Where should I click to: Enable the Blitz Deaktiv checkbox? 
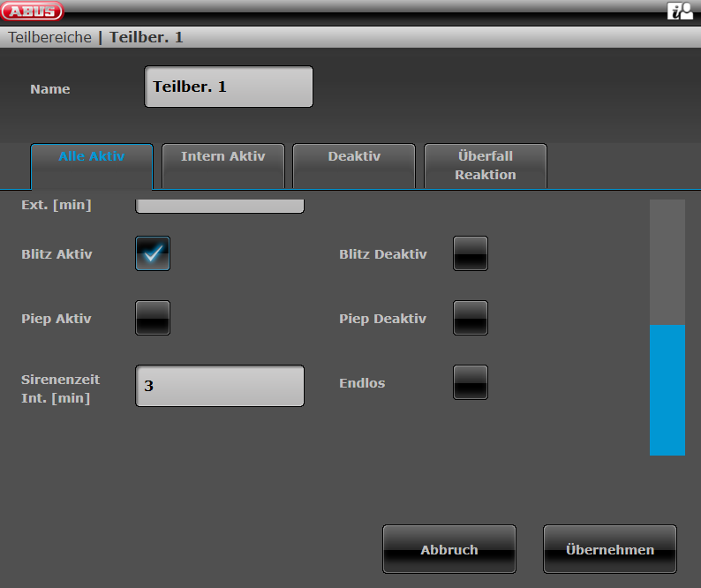pyautogui.click(x=471, y=253)
